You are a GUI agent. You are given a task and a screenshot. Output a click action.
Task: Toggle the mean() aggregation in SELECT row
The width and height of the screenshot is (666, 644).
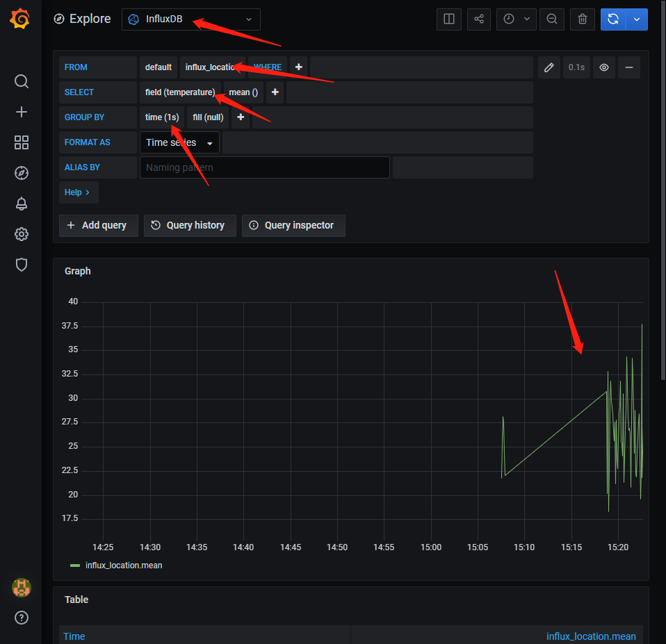[x=243, y=92]
